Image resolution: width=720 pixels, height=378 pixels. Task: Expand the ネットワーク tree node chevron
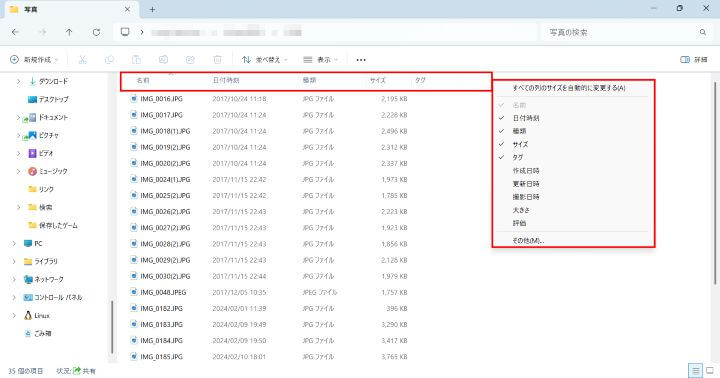coord(14,279)
